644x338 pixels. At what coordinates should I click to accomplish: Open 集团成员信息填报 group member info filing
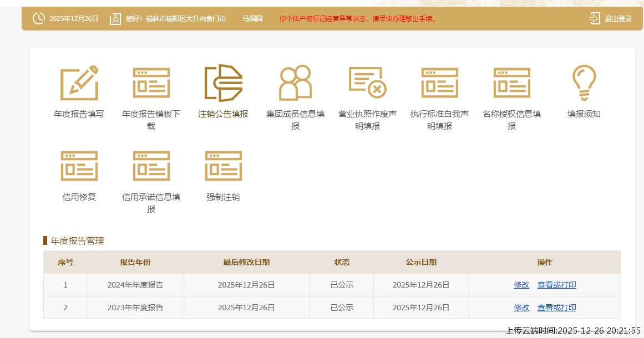tap(295, 82)
